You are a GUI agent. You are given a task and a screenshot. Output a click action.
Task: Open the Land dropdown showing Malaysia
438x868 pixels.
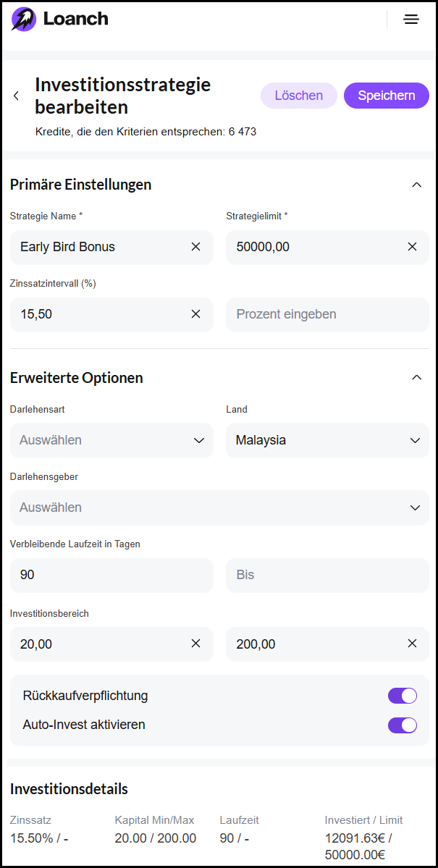tap(327, 440)
